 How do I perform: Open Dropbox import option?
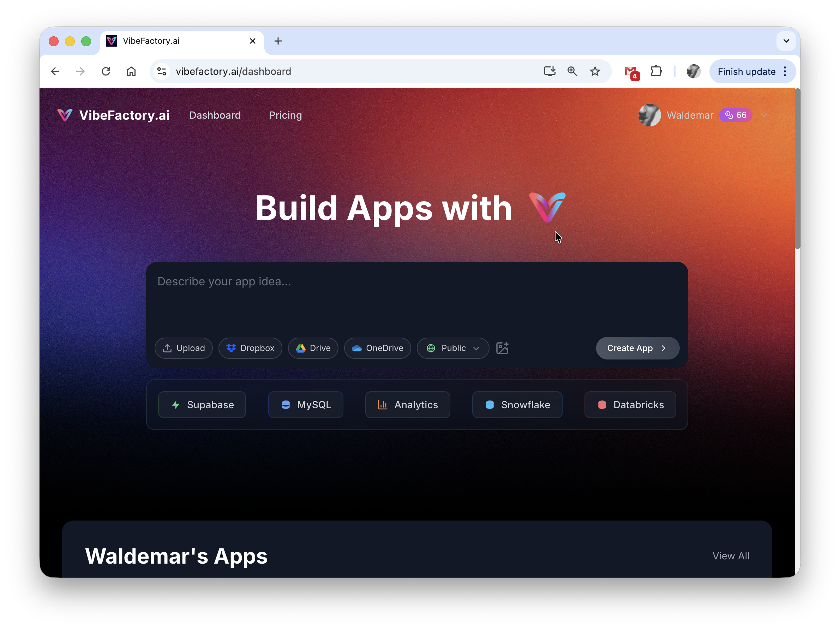pos(250,348)
